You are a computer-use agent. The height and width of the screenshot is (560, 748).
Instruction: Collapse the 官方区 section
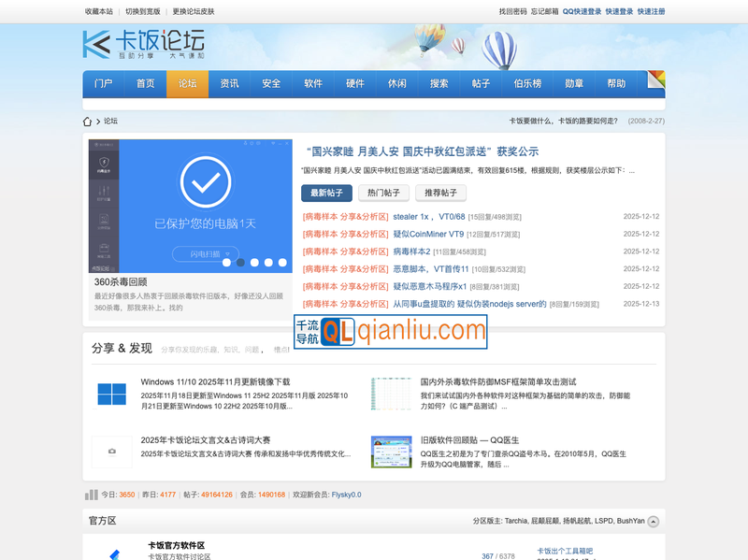pyautogui.click(x=654, y=522)
